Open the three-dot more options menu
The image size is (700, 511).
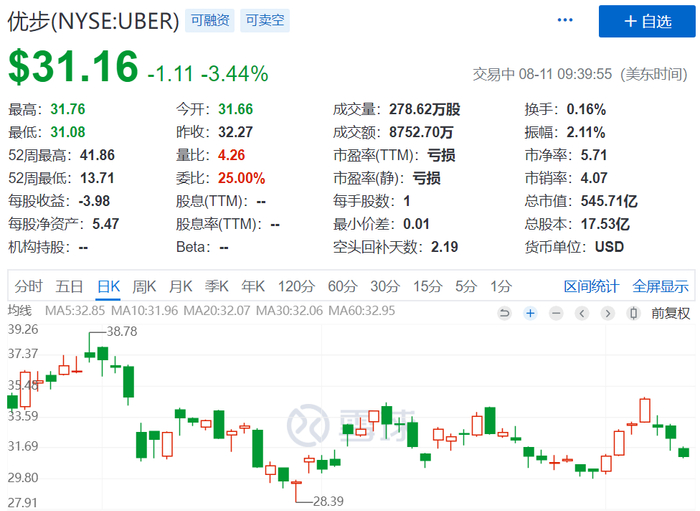click(x=565, y=20)
